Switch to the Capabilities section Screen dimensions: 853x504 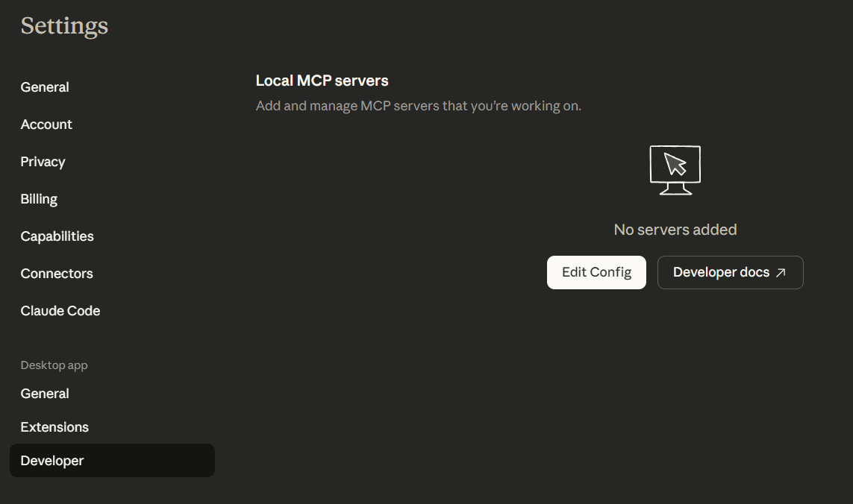coord(57,236)
